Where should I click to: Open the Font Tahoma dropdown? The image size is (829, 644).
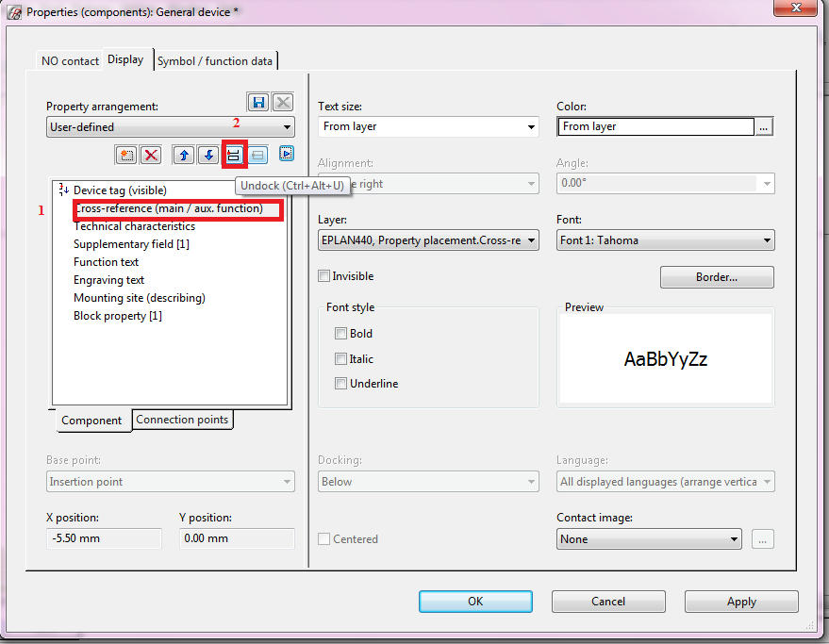coord(666,240)
